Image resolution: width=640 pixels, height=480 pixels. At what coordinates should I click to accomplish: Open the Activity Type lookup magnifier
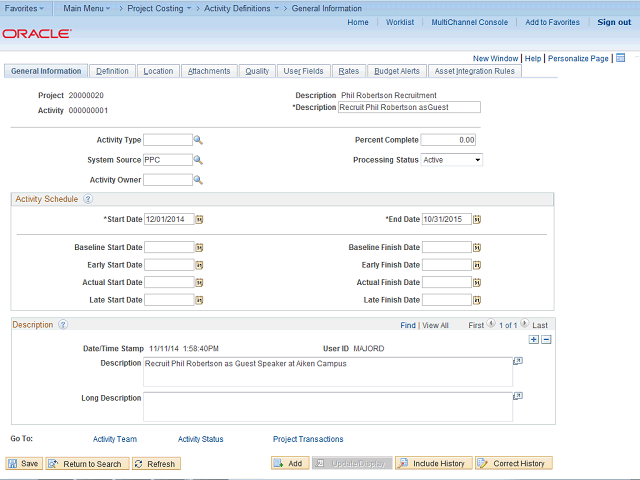198,140
